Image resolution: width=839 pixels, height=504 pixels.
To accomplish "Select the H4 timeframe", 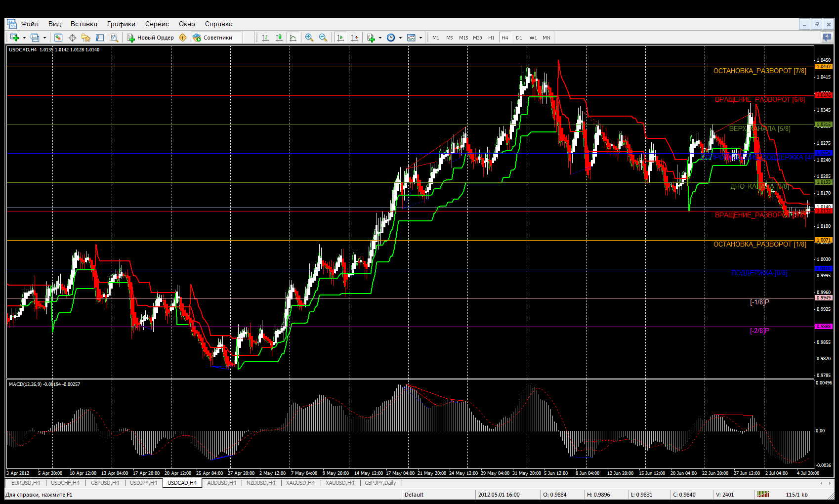I will 505,38.
